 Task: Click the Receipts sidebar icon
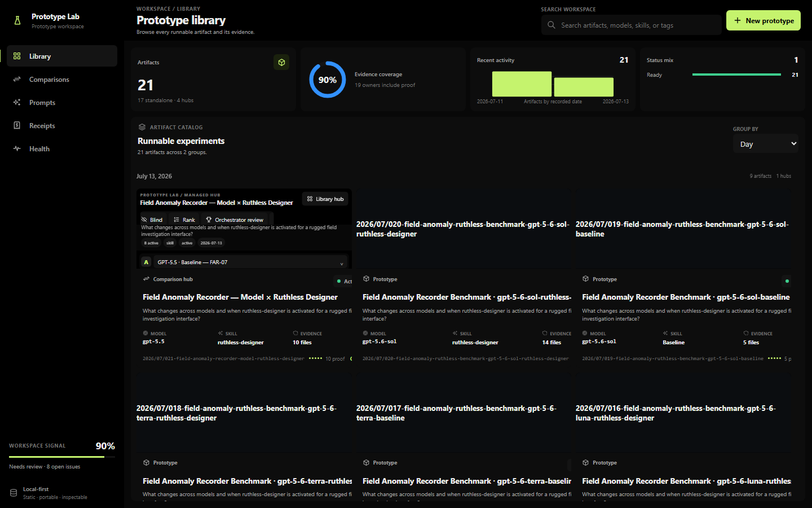click(x=17, y=125)
